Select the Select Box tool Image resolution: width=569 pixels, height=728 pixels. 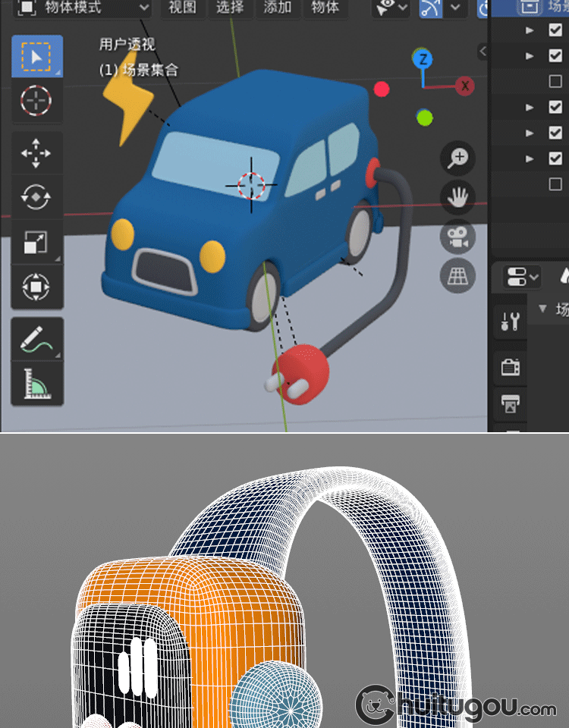click(x=36, y=55)
